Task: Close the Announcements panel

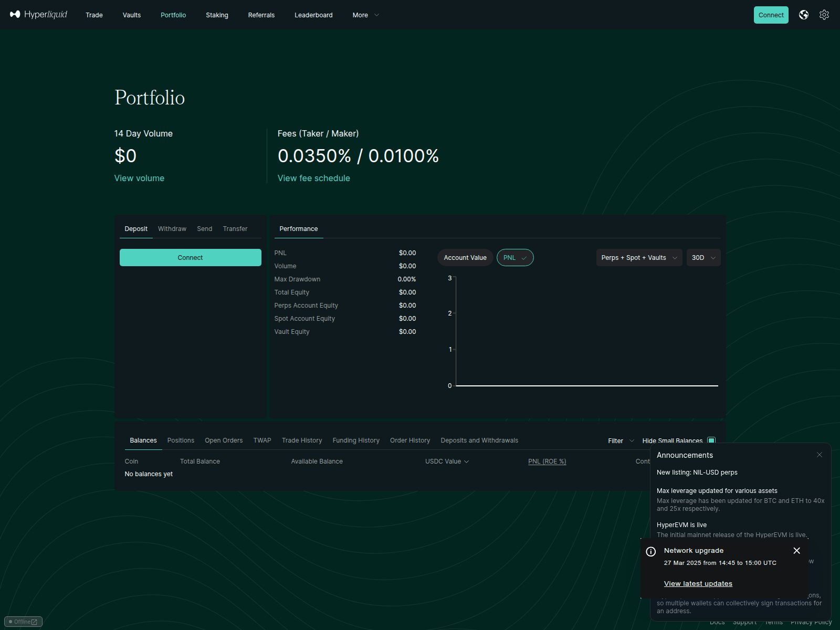Action: pyautogui.click(x=819, y=455)
